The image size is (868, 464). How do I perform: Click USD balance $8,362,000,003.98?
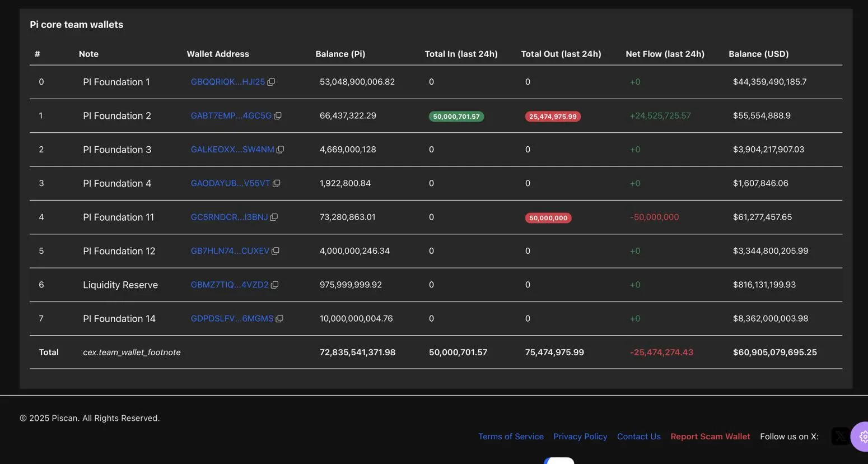point(770,318)
